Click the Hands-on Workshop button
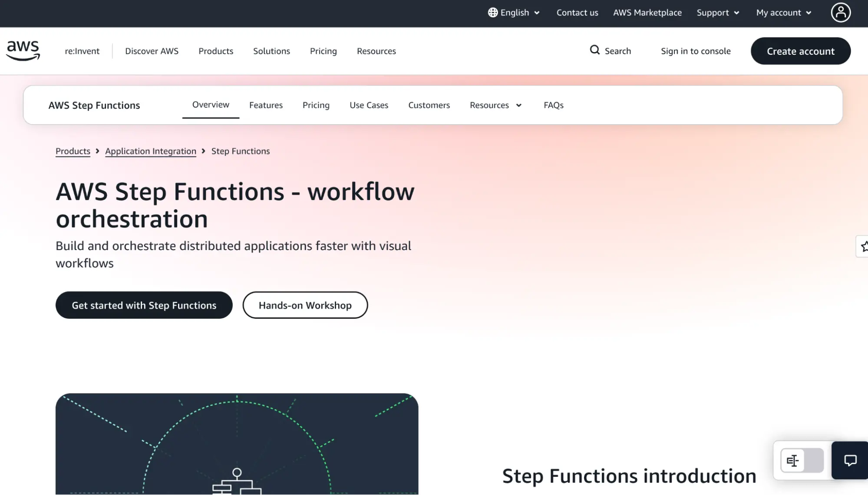The width and height of the screenshot is (868, 495). [305, 305]
